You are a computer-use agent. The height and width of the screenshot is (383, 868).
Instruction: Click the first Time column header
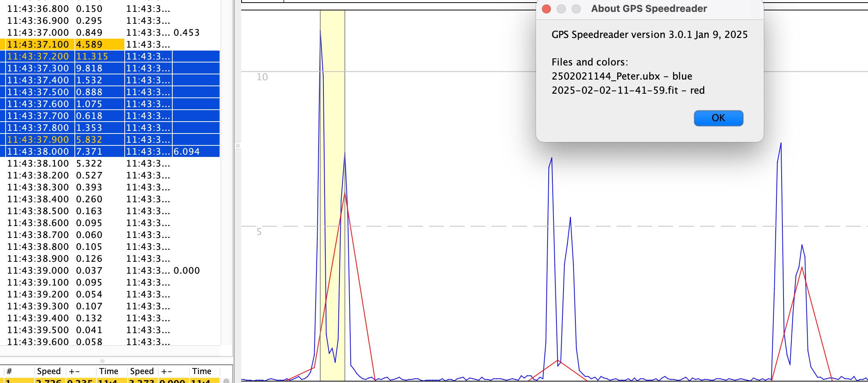[x=108, y=371]
